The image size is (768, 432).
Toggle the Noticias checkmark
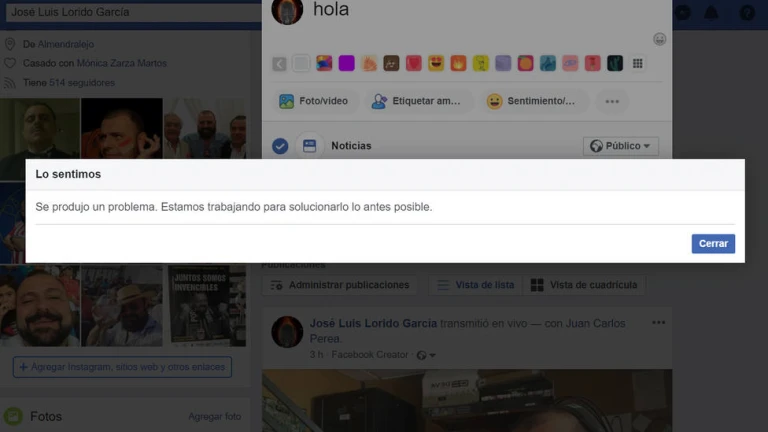tap(280, 146)
